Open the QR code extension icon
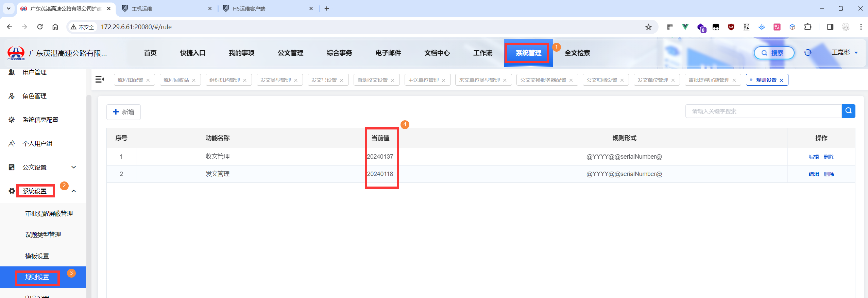Screen dimensions: 868x298 pyautogui.click(x=746, y=27)
